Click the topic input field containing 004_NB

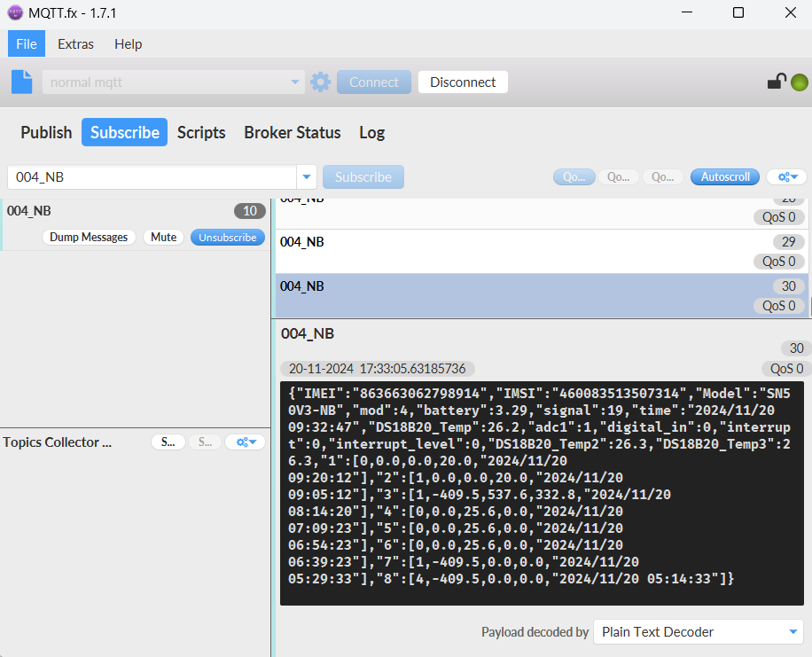pyautogui.click(x=152, y=177)
